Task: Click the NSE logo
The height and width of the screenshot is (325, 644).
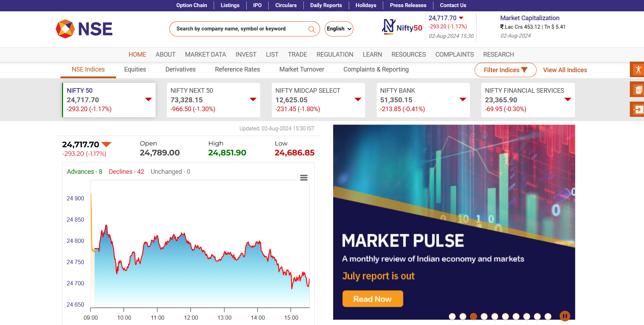Action: (x=84, y=29)
